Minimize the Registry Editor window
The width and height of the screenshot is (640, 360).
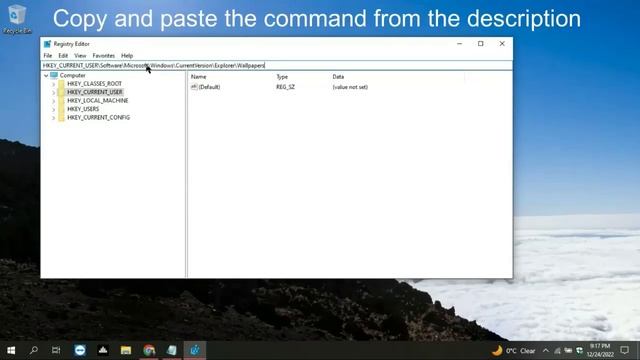(x=460, y=44)
